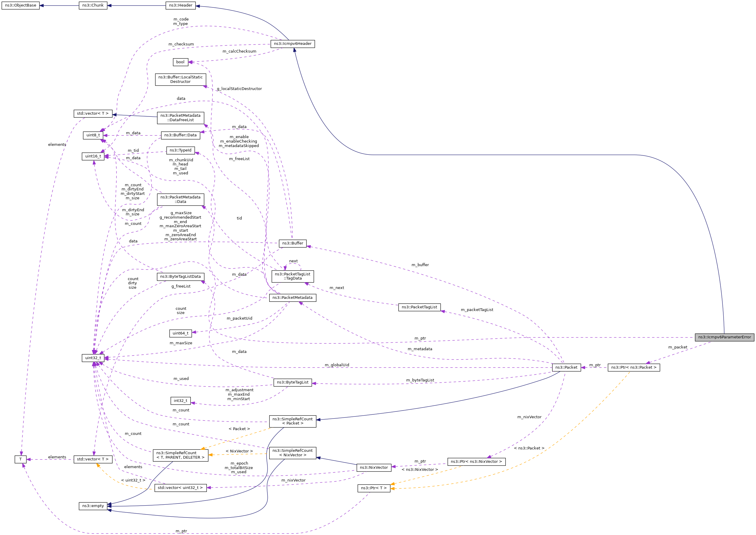
Task: Click the uint32_t type node
Action: (x=93, y=358)
